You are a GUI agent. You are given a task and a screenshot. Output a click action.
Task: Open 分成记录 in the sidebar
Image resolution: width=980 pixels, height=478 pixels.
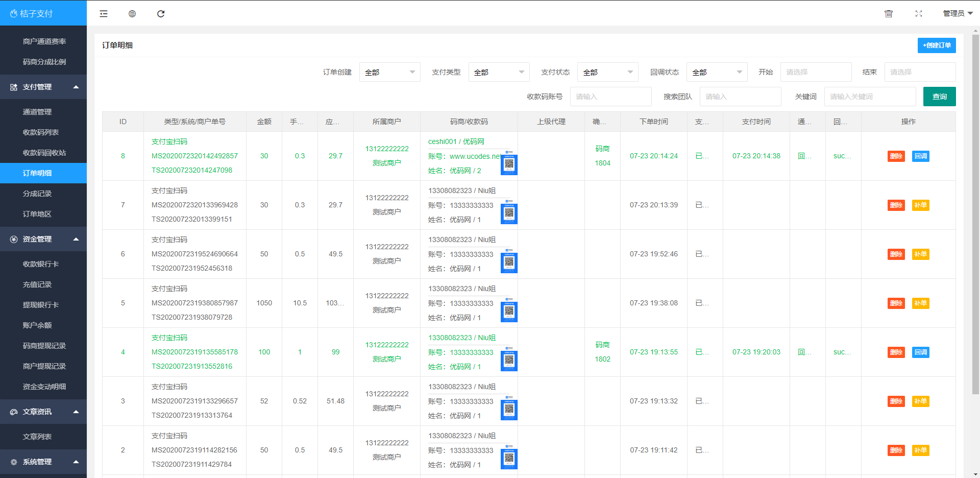click(x=37, y=194)
